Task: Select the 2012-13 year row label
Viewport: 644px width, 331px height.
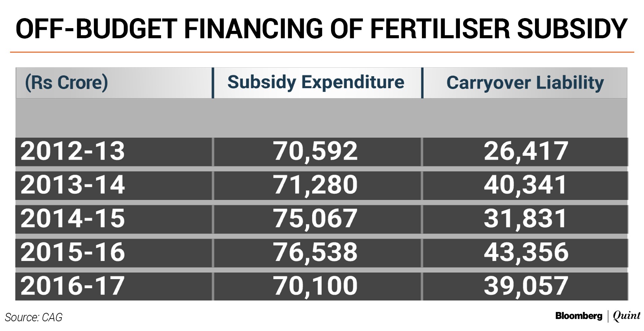Action: [x=72, y=151]
